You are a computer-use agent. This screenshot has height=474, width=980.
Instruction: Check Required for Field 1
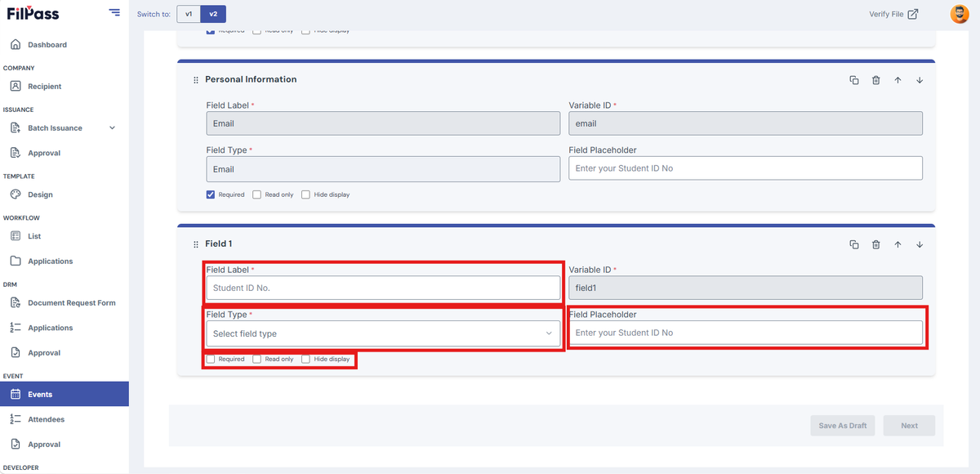coord(211,359)
